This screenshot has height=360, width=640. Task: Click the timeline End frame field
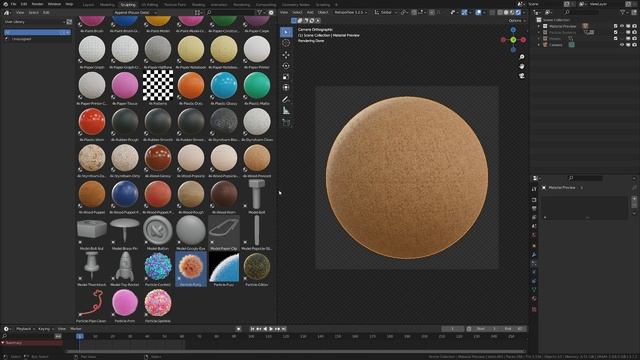point(513,329)
